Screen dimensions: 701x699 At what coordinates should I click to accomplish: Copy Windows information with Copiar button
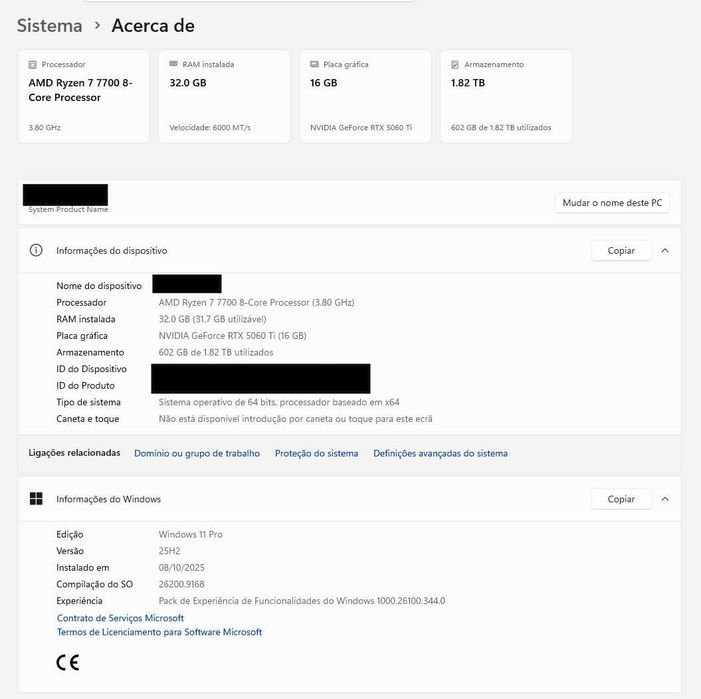click(x=621, y=499)
